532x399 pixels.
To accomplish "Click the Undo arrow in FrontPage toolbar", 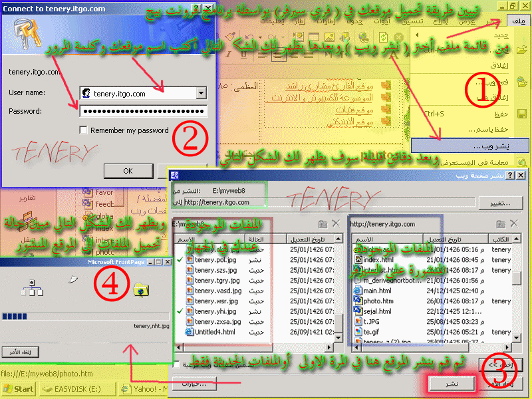I will point(249,37).
